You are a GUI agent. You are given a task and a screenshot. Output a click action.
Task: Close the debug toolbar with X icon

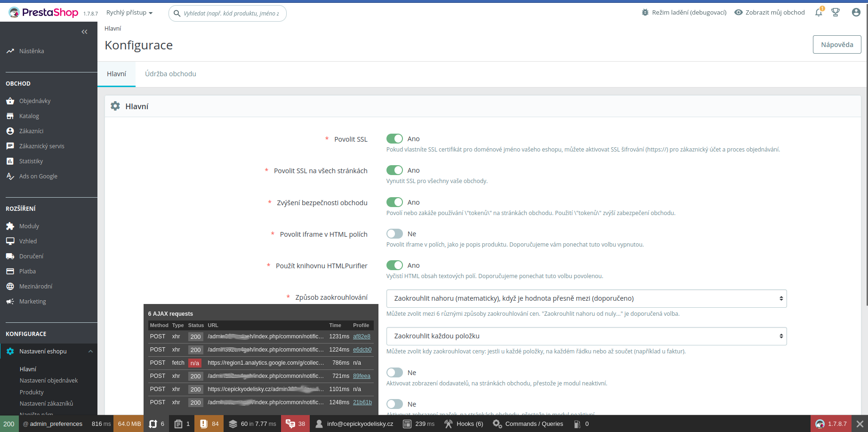[x=860, y=424]
